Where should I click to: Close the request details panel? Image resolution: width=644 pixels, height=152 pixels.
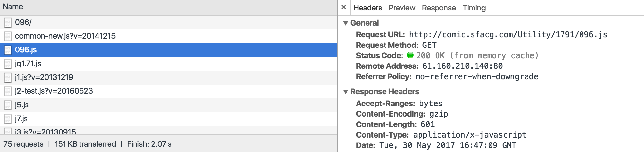(x=344, y=7)
